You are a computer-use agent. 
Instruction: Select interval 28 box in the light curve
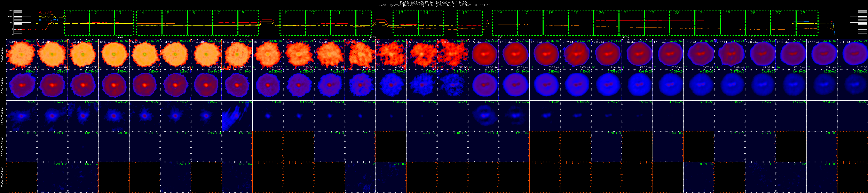pyautogui.click(x=807, y=23)
